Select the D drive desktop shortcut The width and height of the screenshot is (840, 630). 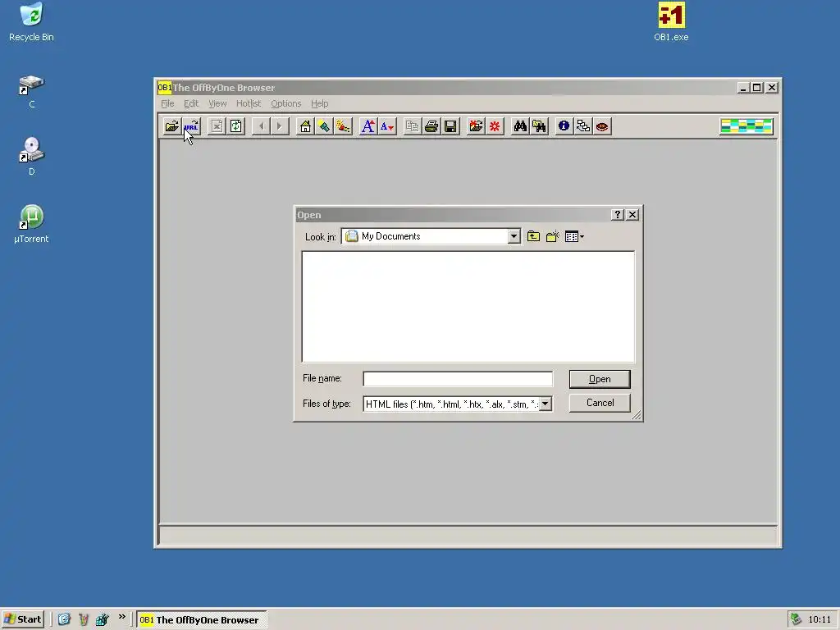click(32, 156)
